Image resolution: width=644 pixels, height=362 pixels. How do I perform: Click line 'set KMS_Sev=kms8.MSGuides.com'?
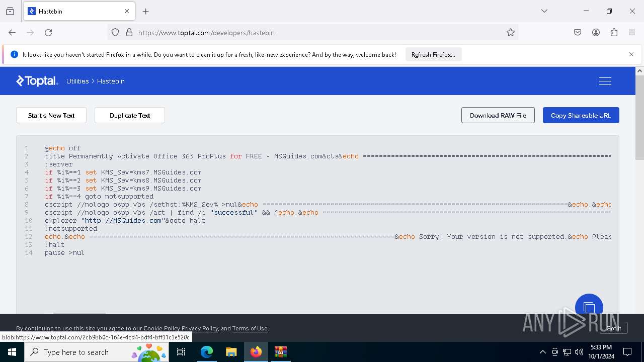point(123,180)
